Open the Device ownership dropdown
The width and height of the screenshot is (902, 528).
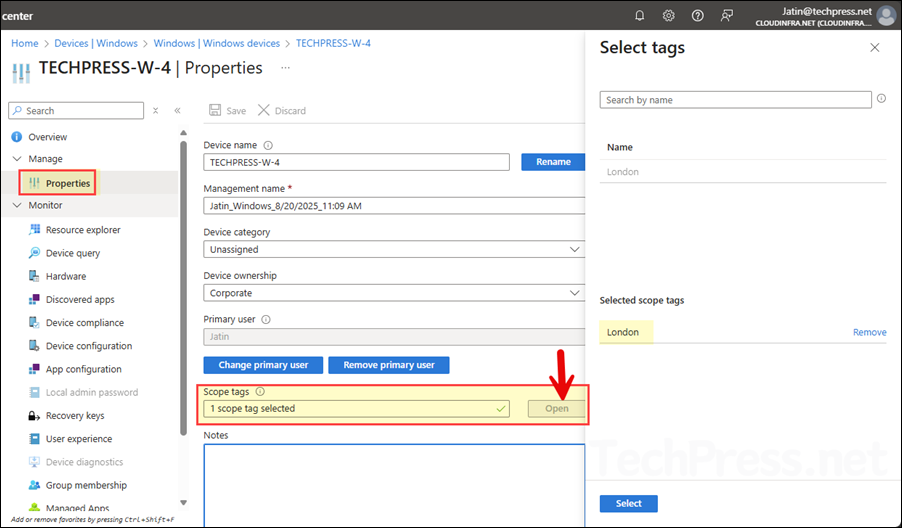(x=394, y=293)
